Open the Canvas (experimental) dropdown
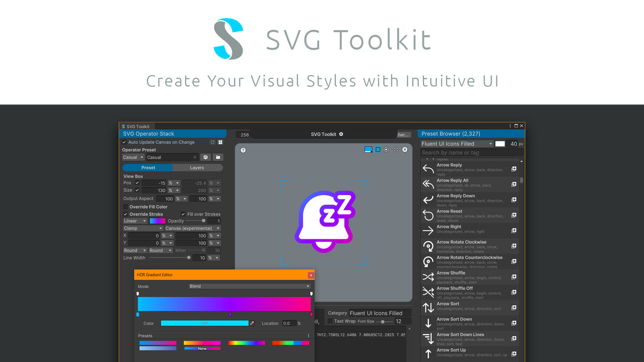The image size is (644, 362). [x=193, y=228]
